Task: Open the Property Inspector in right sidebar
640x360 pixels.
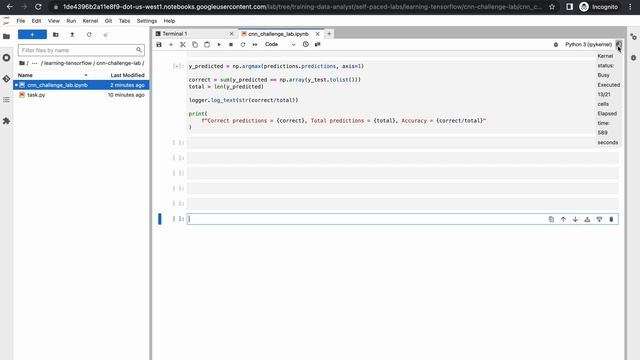Action: coord(633,37)
